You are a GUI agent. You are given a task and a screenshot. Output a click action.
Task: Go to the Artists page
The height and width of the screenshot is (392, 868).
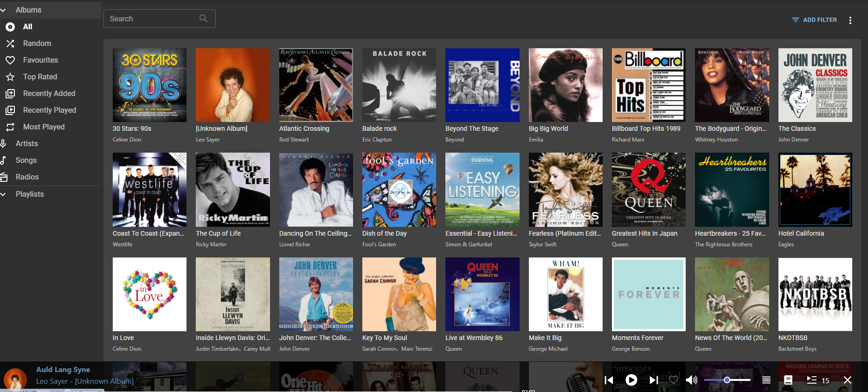pyautogui.click(x=27, y=143)
